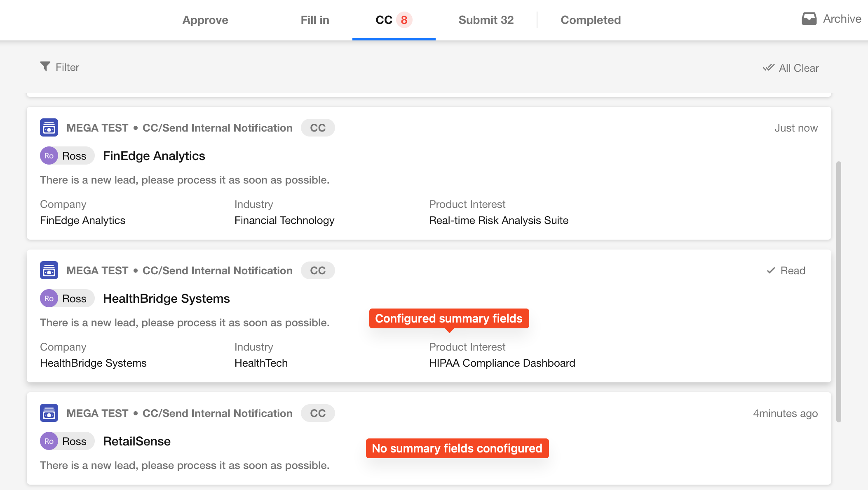Click Ross avatar on the HealthBridge Systems card

pos(49,299)
